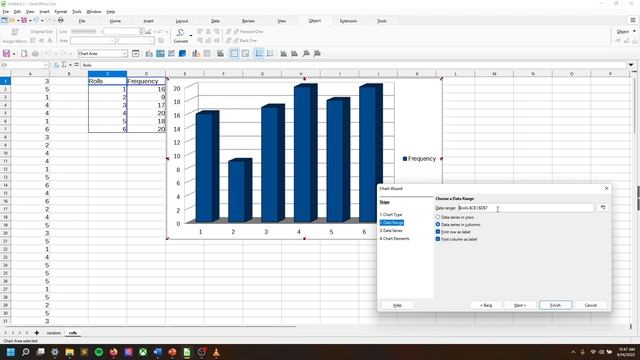Click the Data range input field
Image resolution: width=640 pixels, height=360 pixels.
tap(526, 208)
